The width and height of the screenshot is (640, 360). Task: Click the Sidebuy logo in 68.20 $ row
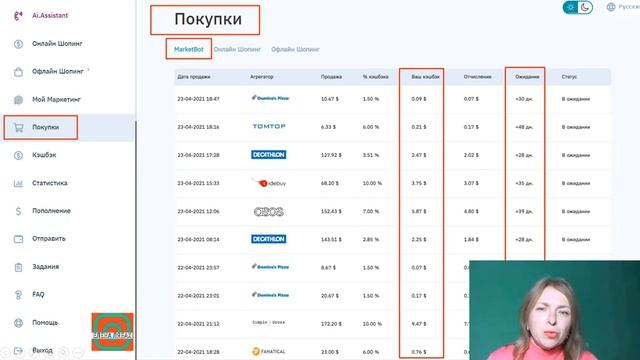coord(269,183)
